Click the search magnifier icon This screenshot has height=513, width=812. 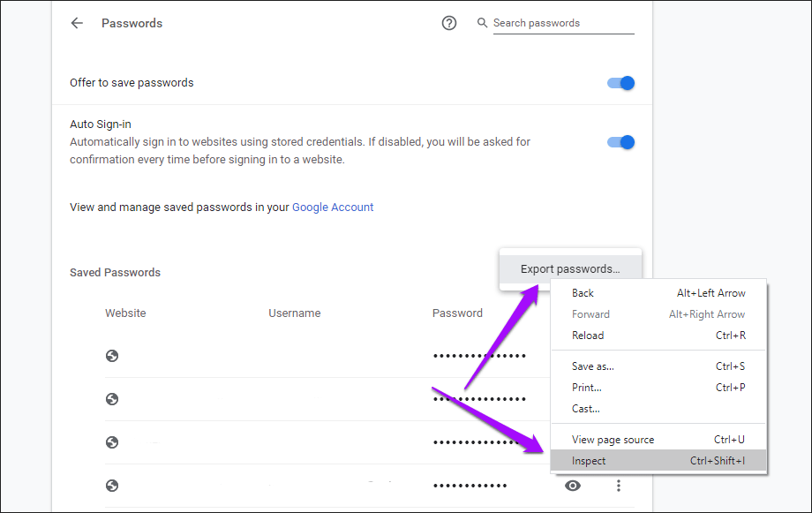pyautogui.click(x=482, y=23)
